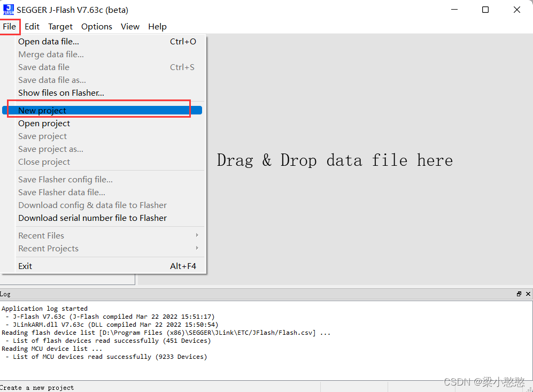
Task: Open the Help menu
Action: pyautogui.click(x=157, y=27)
